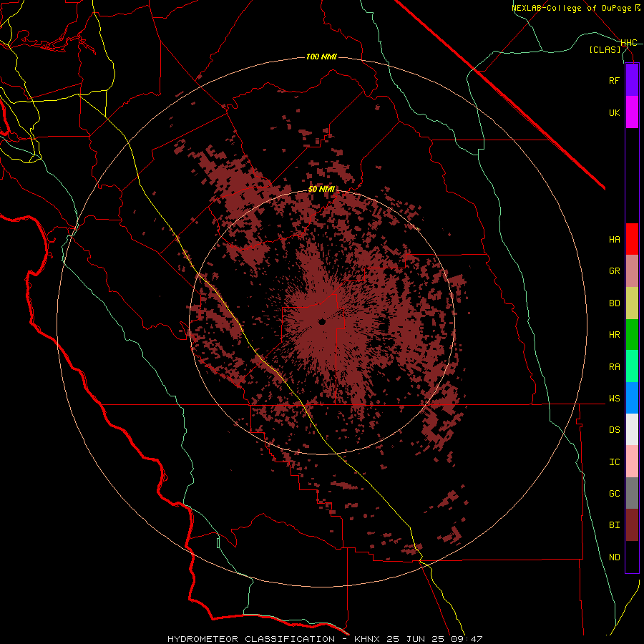This screenshot has width=644, height=644.
Task: Click the HA red legend swatch
Action: coord(632,239)
